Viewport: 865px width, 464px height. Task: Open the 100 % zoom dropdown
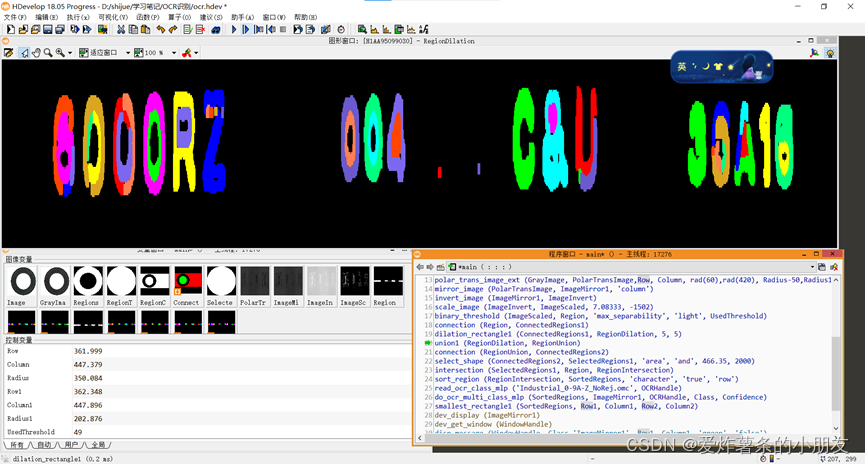click(174, 52)
